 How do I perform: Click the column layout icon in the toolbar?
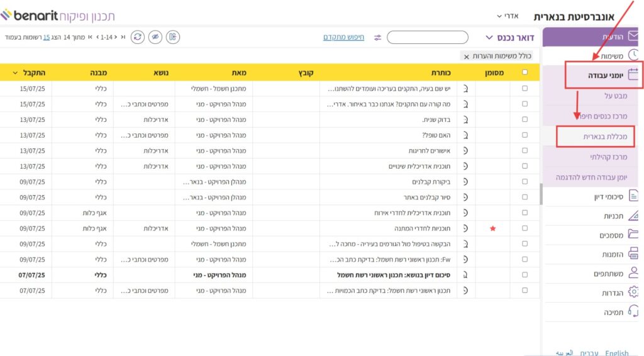coord(174,37)
